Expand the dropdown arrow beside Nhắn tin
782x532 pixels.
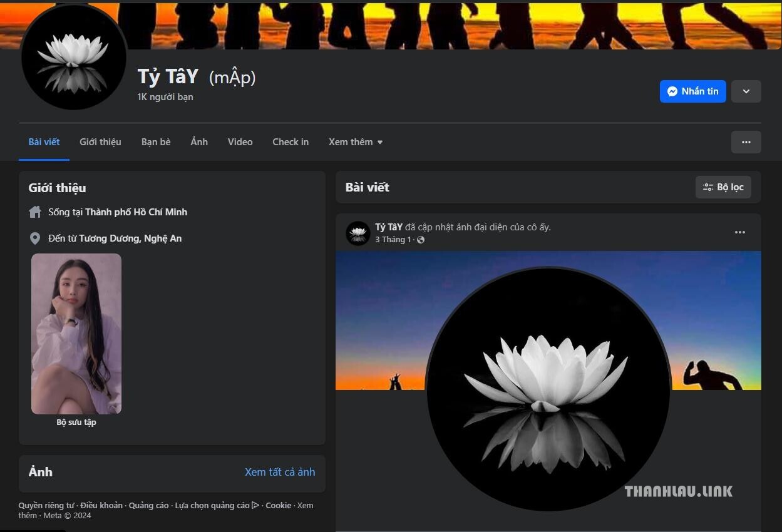pos(746,91)
